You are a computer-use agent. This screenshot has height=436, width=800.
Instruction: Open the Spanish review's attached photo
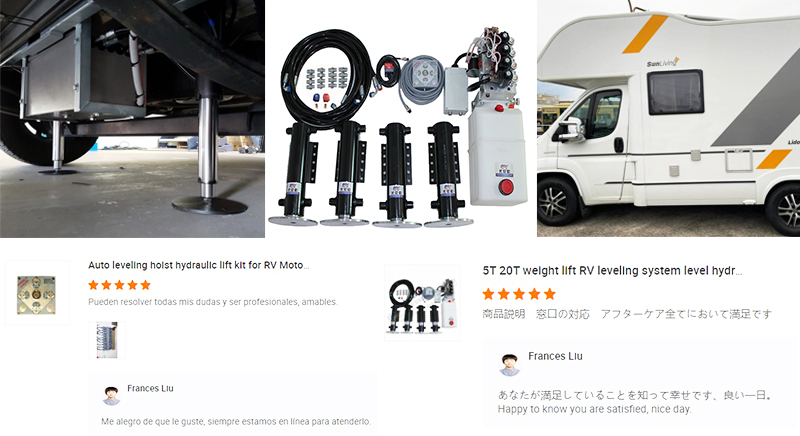click(107, 340)
